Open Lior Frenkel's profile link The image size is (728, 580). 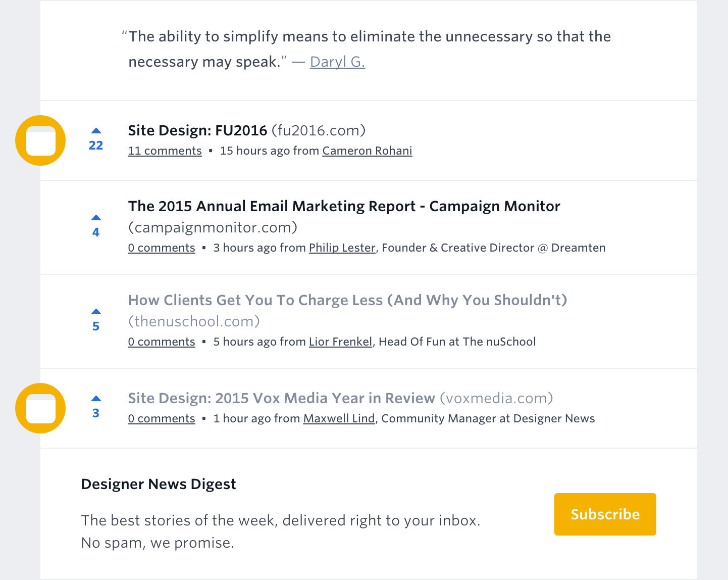coord(340,342)
